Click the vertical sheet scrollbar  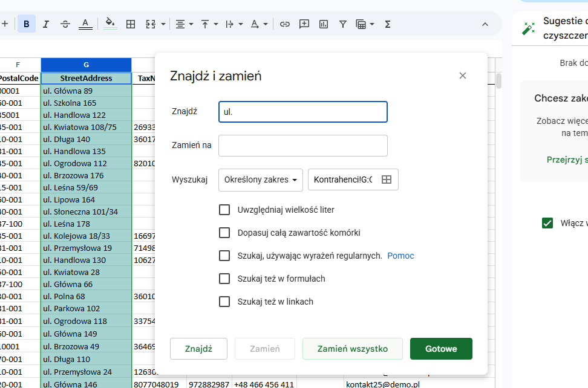498,81
